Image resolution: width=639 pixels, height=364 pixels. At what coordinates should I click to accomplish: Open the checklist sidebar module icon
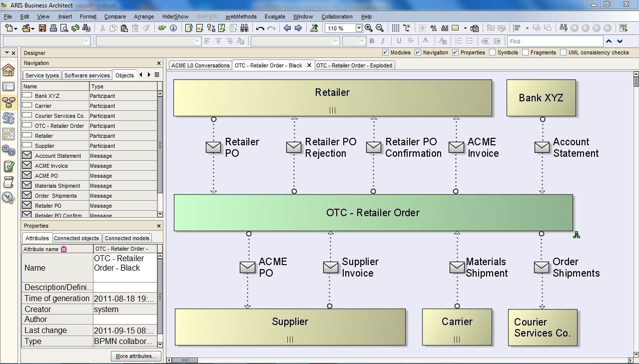click(x=8, y=166)
